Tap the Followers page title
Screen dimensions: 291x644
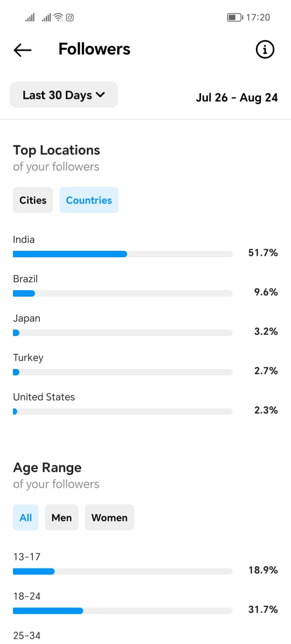tap(94, 49)
